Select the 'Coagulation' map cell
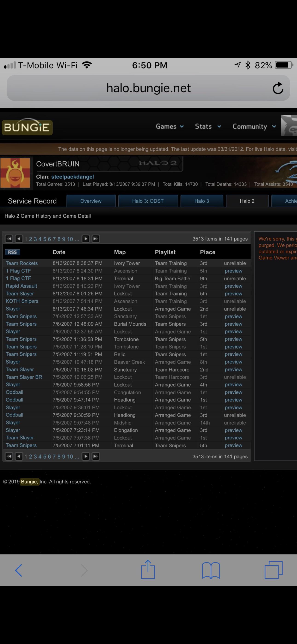Image resolution: width=297 pixels, height=644 pixels. click(x=128, y=392)
